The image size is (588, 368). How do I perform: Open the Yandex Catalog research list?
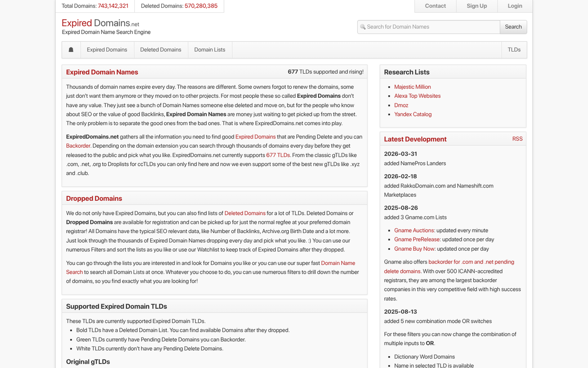tap(413, 114)
